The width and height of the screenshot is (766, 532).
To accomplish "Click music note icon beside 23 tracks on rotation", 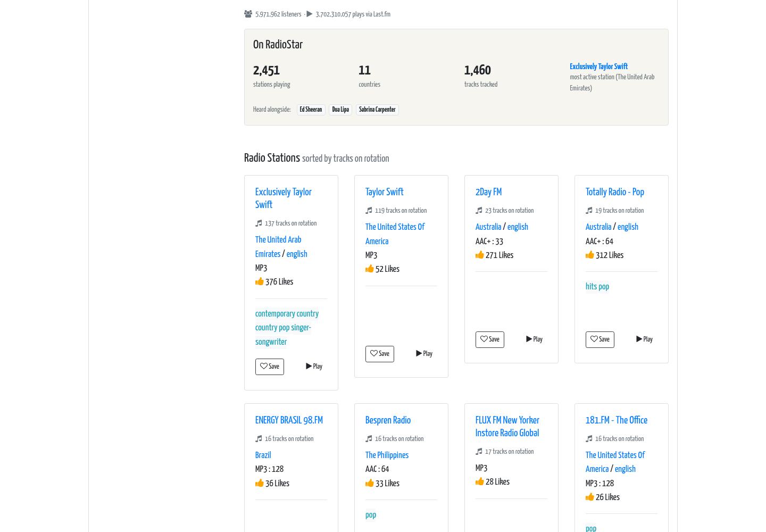I will pyautogui.click(x=479, y=211).
